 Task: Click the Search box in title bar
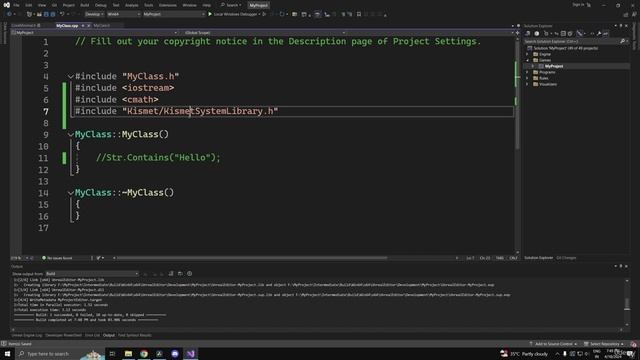231,5
